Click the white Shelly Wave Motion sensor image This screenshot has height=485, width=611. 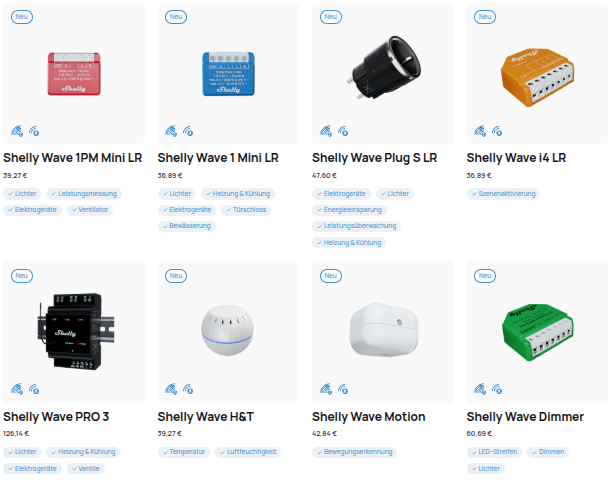point(384,330)
